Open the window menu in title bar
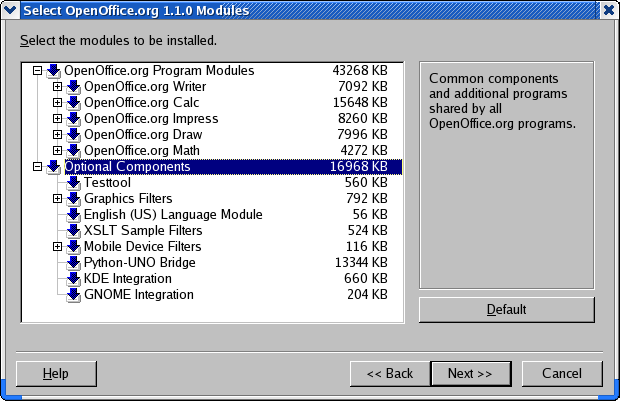Viewport: 620px width, 401px height. (x=10, y=10)
